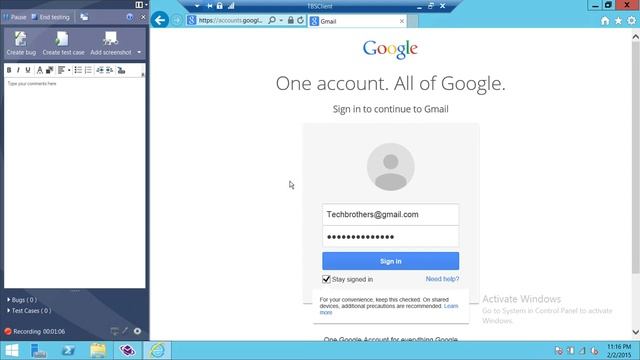
Task: Open highlight color picker in editor
Action: click(x=49, y=70)
